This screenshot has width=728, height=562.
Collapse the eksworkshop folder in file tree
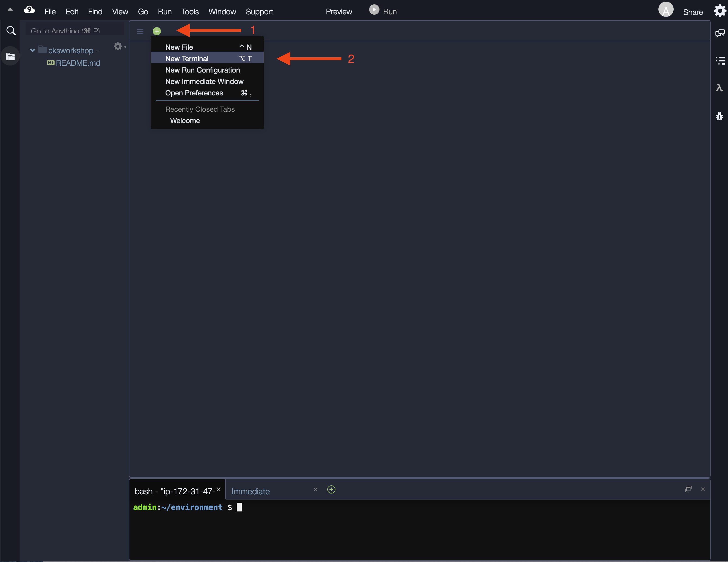click(x=32, y=50)
